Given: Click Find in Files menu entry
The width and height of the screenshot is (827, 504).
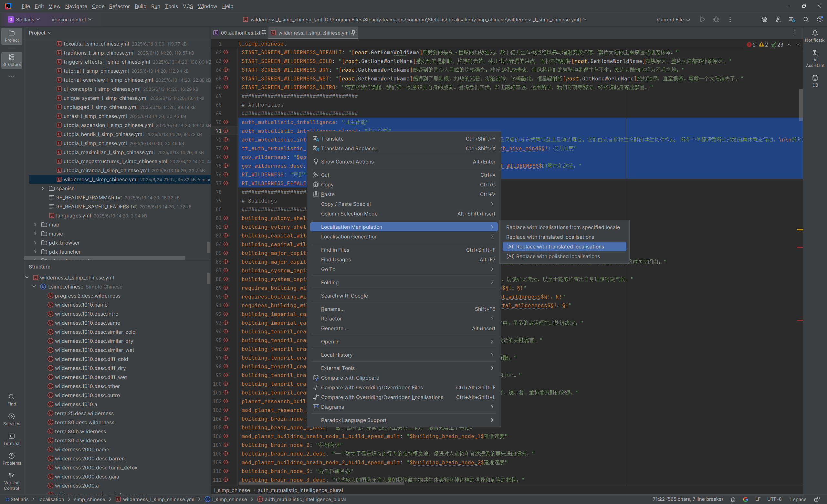Looking at the screenshot, I should 404,250.
